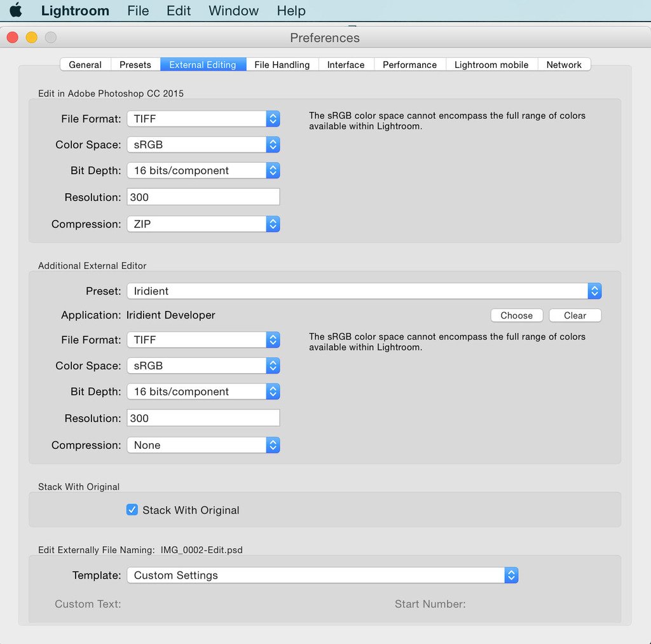Switch to the General preferences tab
The height and width of the screenshot is (644, 651).
coord(85,64)
